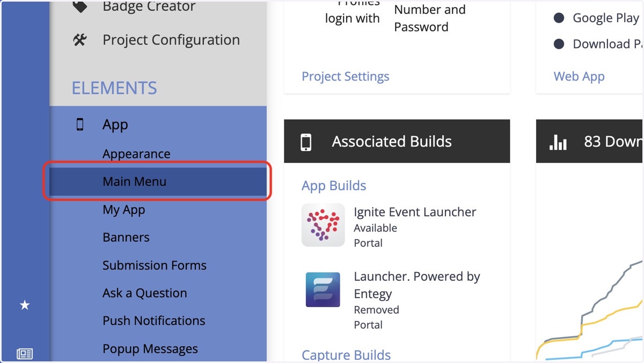
Task: Open My App submenu item
Action: click(124, 209)
